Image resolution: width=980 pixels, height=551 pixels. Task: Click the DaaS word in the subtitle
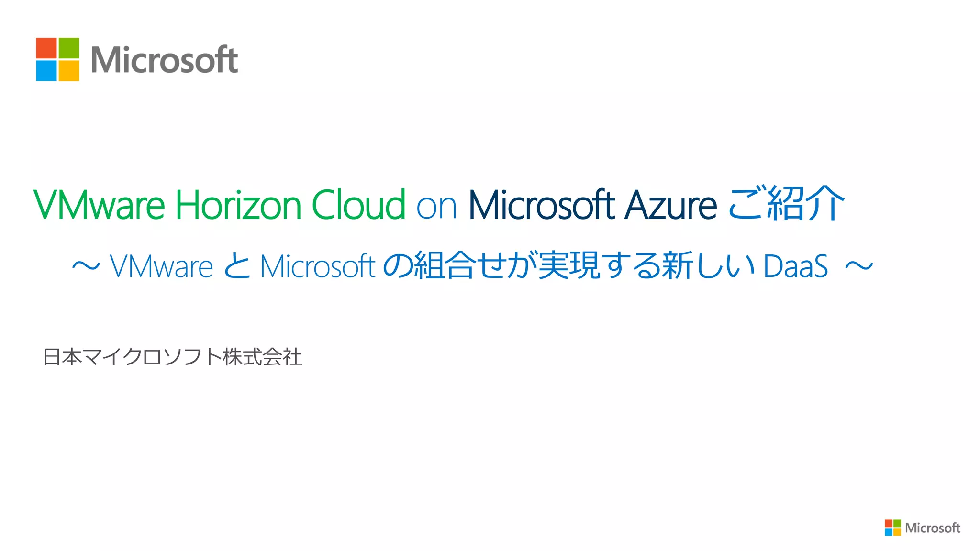tap(796, 266)
